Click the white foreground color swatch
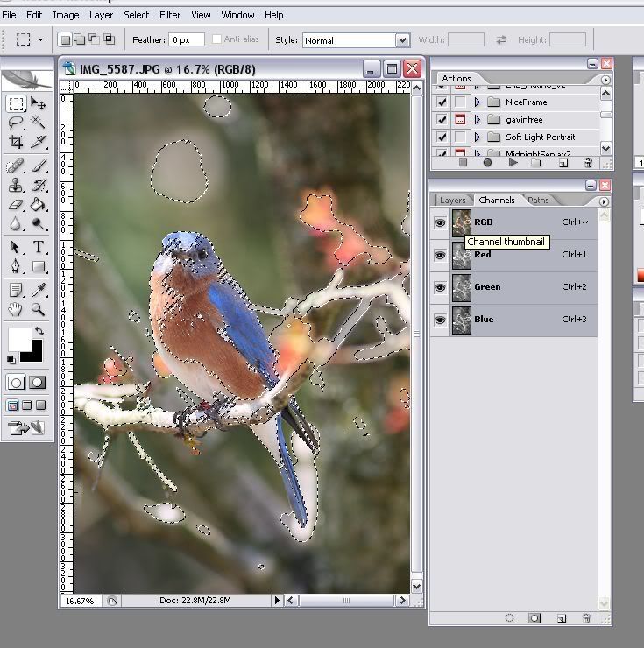This screenshot has height=648, width=644. [18, 340]
